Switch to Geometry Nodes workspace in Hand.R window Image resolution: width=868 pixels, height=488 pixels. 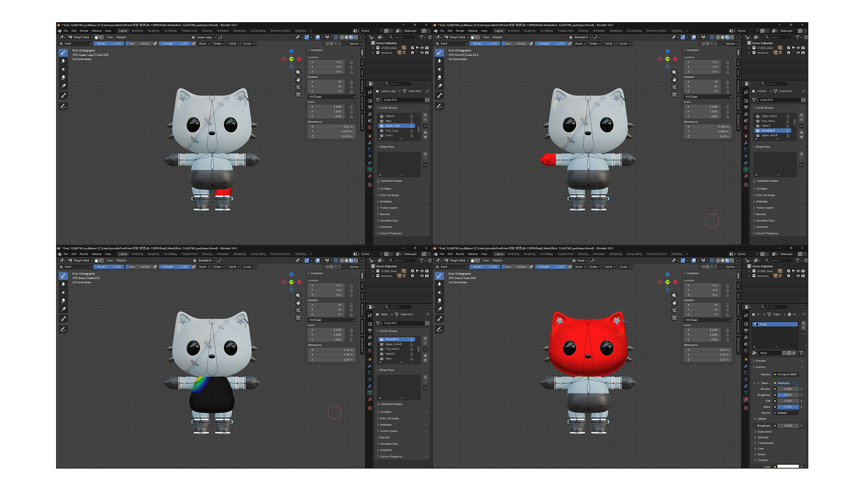(x=656, y=31)
